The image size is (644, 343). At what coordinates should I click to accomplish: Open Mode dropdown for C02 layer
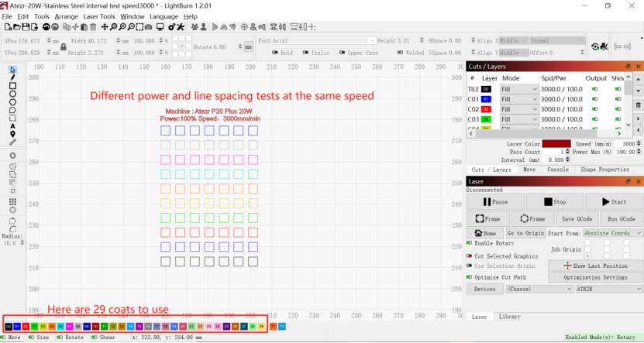[519, 109]
